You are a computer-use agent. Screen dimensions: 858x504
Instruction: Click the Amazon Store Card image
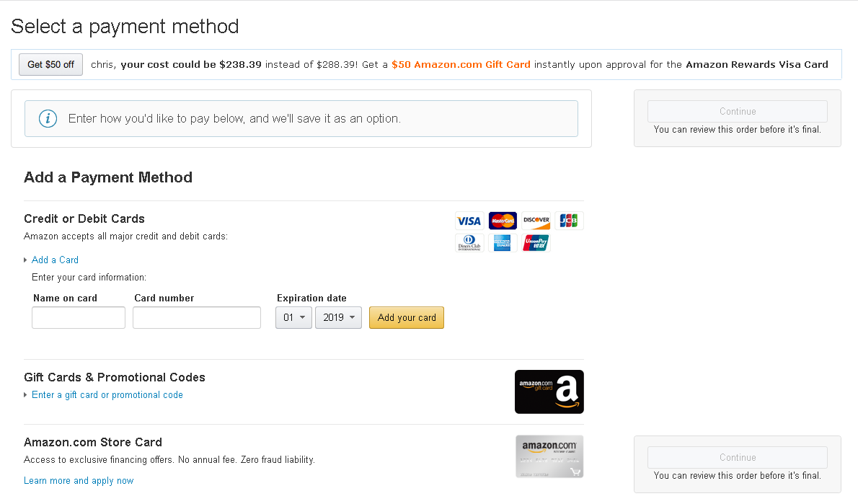549,456
